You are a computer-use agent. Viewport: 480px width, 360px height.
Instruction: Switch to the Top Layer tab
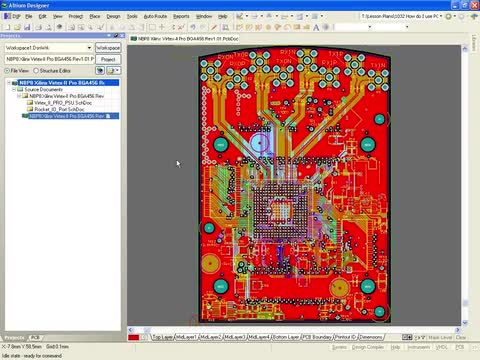[162, 337]
